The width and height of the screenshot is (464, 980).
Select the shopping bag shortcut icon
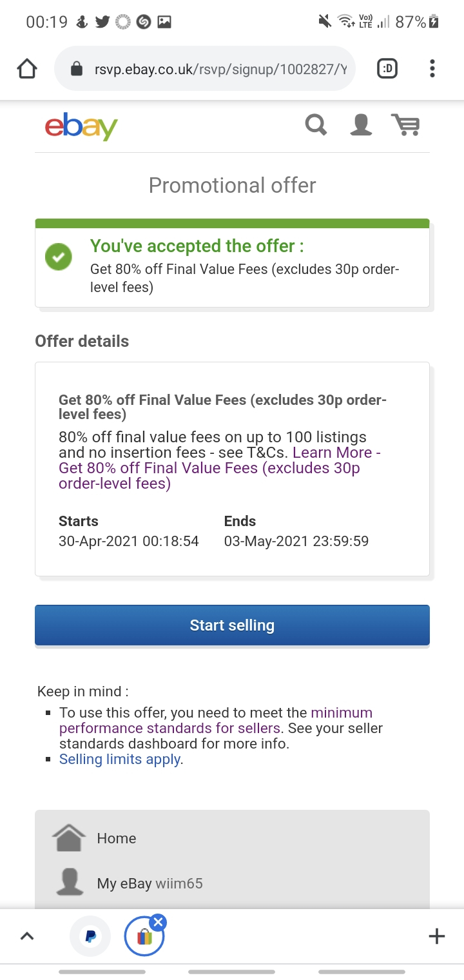tap(144, 936)
